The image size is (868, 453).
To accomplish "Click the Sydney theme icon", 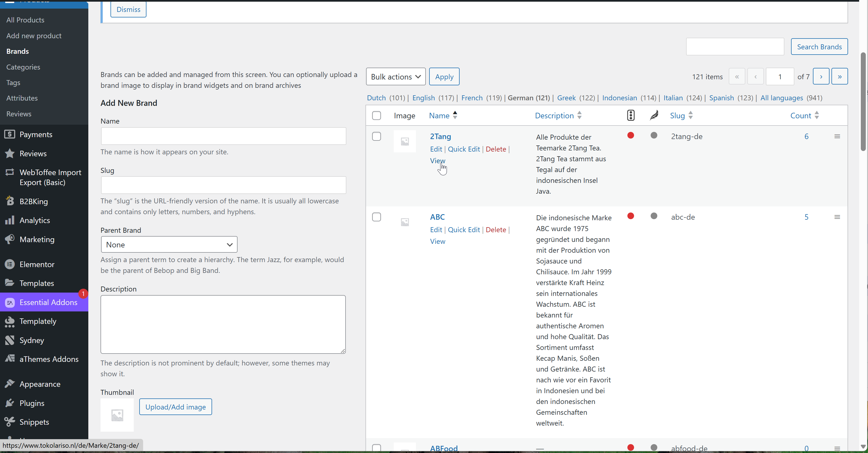I will [10, 340].
